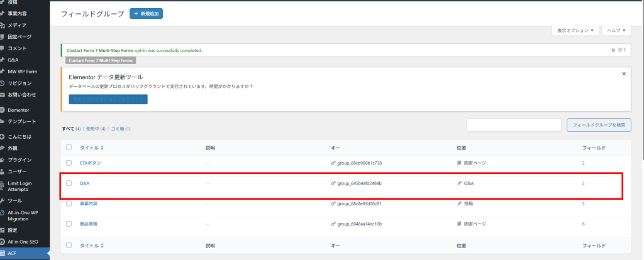Click the key icon beside group_68cb966b1c738

[333, 163]
